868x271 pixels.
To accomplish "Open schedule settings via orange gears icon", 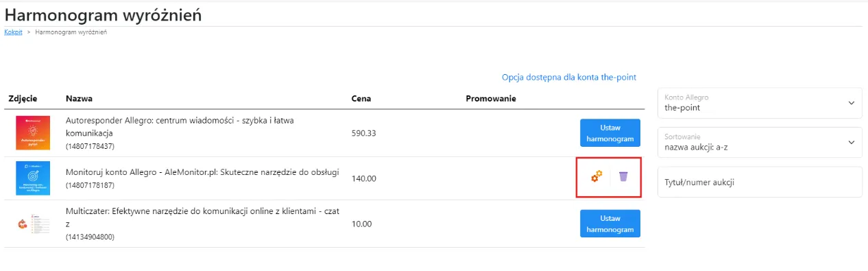I will (596, 176).
